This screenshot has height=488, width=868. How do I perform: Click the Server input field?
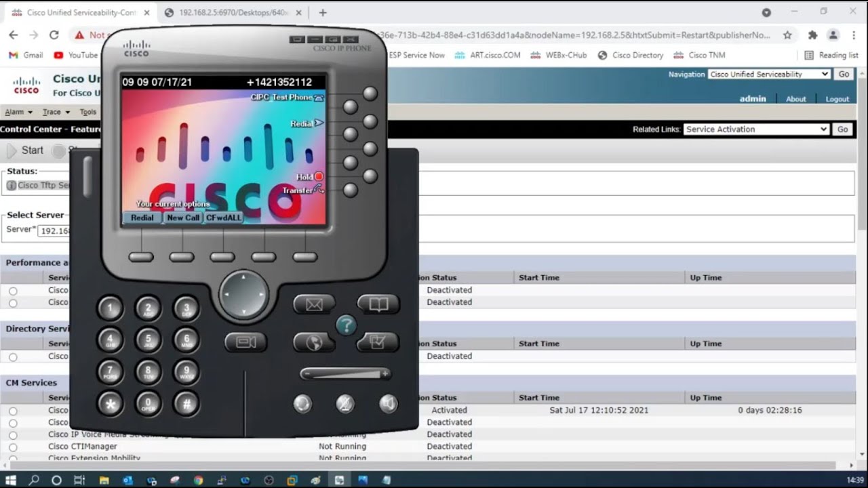(x=55, y=231)
